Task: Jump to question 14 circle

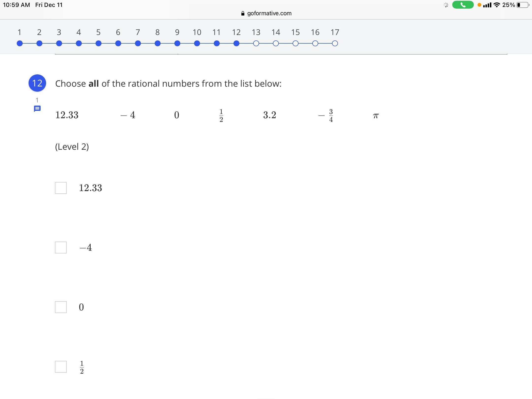Action: tap(276, 43)
